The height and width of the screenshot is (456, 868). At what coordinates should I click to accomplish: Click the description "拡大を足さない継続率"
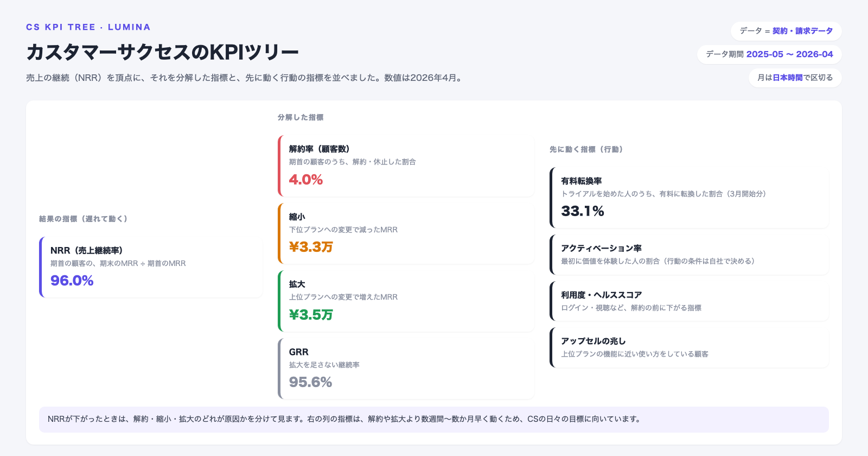click(324, 365)
